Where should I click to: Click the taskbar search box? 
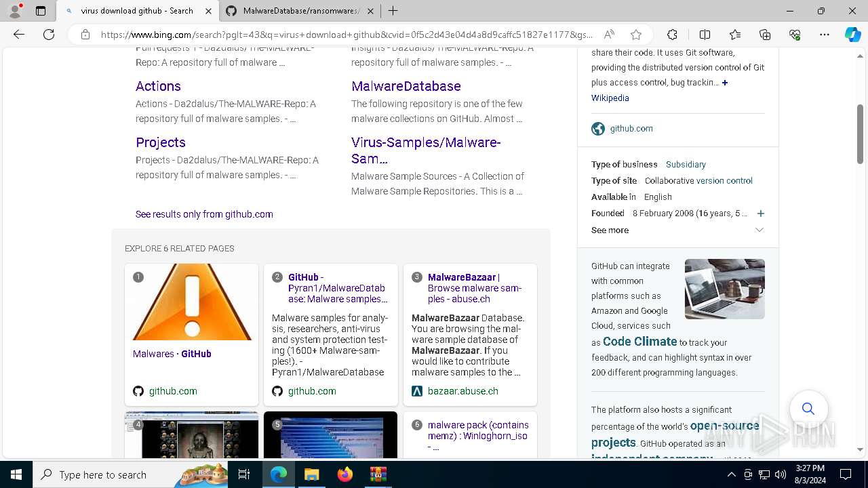click(x=131, y=474)
